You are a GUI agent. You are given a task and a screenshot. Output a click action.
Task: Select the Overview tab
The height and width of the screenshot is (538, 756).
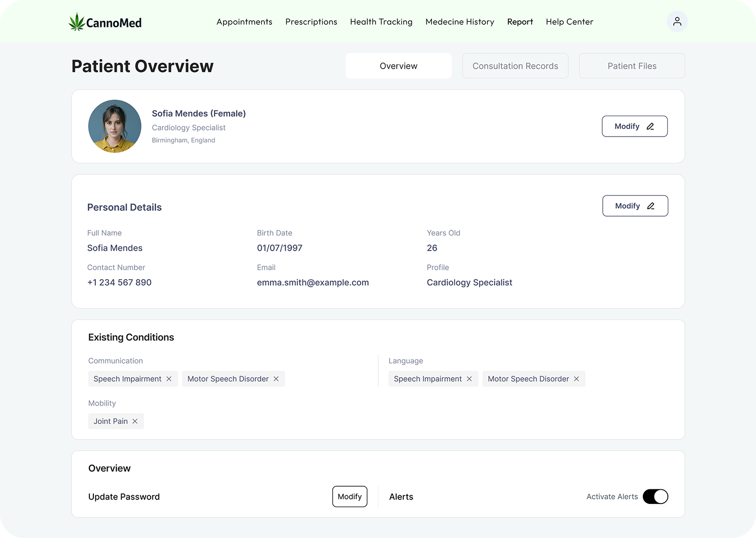[x=398, y=66]
